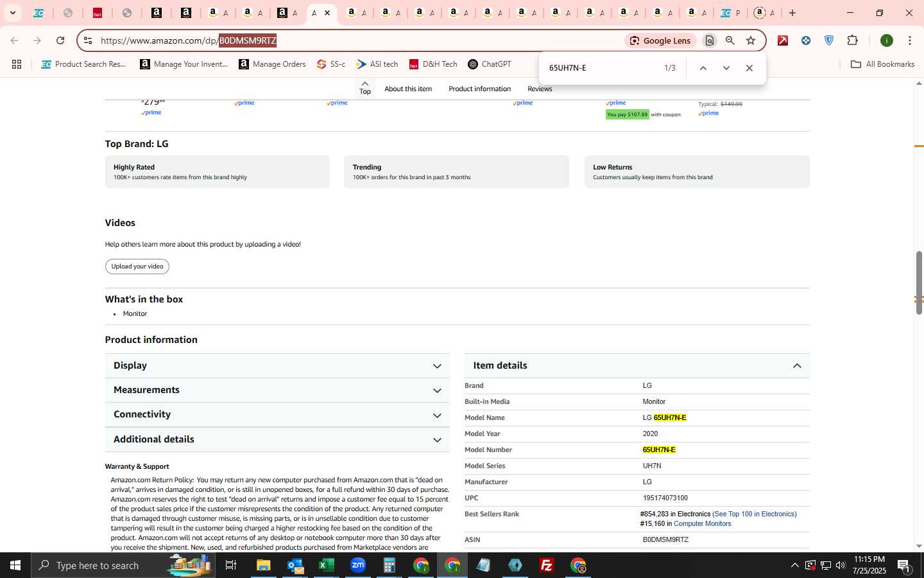
Task: Open the D&H Tech bookmark
Action: (433, 64)
